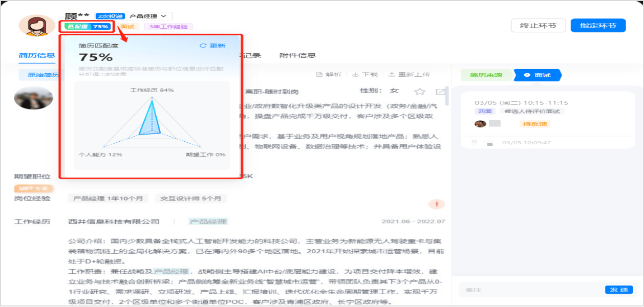Click the 终止环节 button
644x307 pixels.
click(538, 26)
